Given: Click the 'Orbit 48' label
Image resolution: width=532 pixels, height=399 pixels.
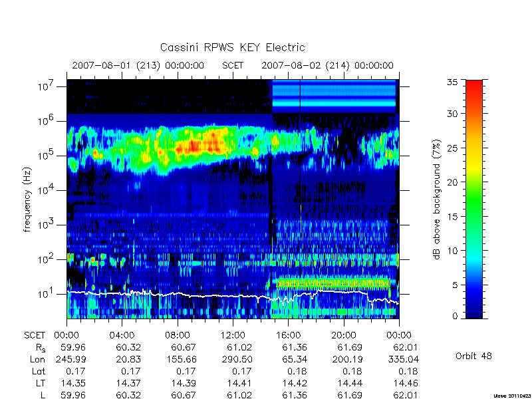Looking at the screenshot, I should [473, 356].
